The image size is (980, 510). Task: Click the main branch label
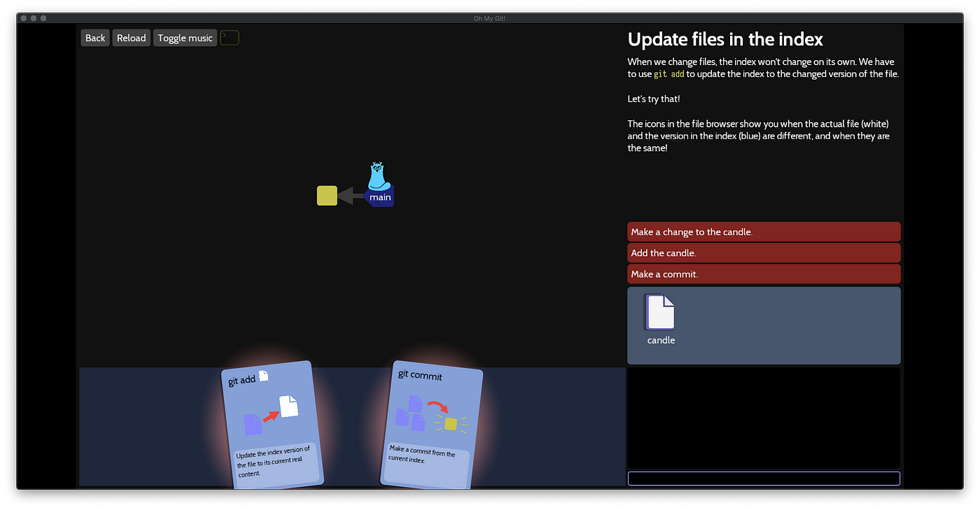380,197
